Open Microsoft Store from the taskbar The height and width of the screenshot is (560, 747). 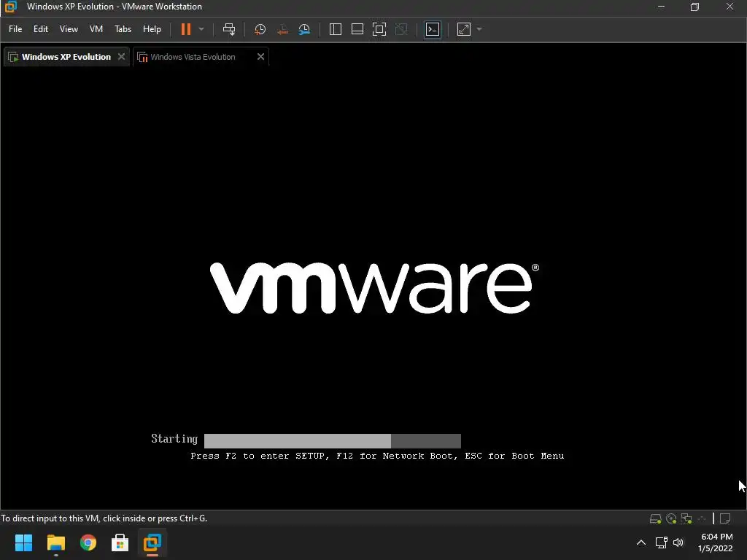click(120, 542)
